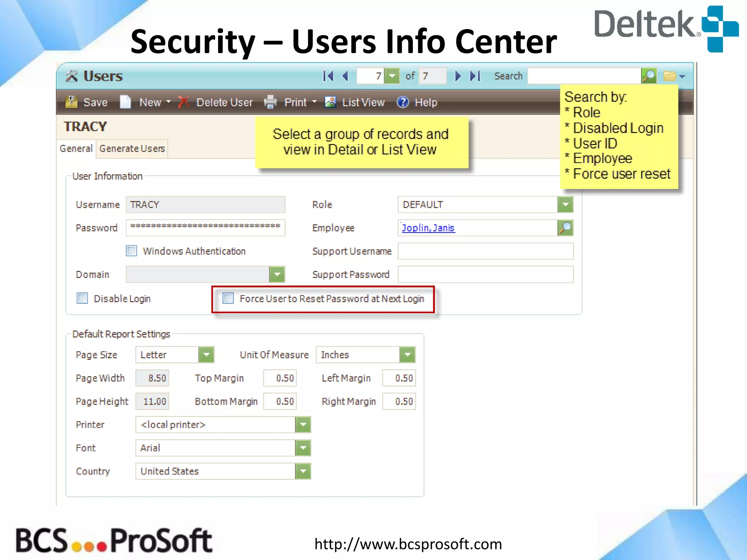This screenshot has width=747, height=560.
Task: Click in the Search input field
Action: click(584, 76)
